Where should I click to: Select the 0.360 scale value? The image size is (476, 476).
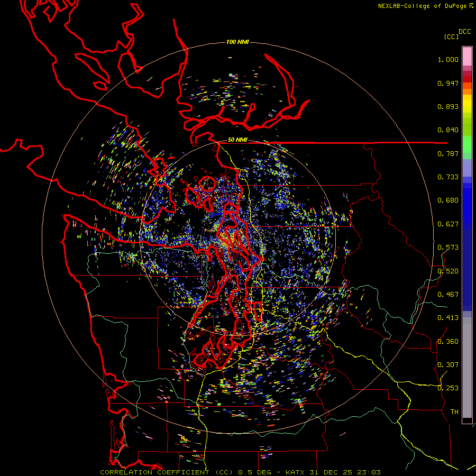tap(448, 341)
